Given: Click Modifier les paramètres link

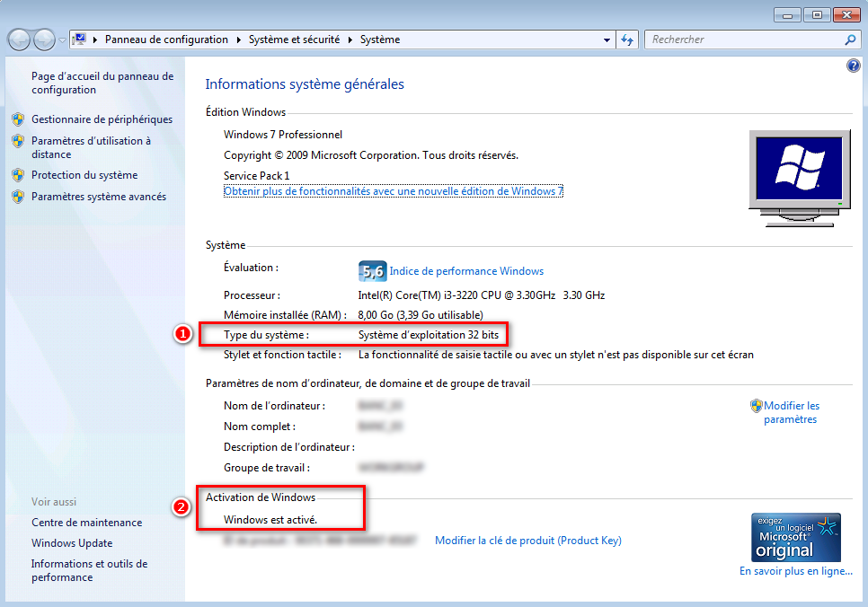Looking at the screenshot, I should pos(791,413).
